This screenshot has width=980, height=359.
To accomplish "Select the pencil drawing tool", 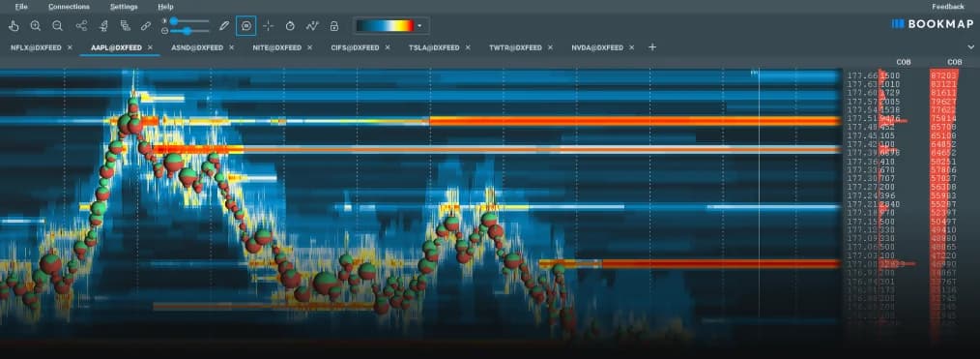I will [x=224, y=25].
